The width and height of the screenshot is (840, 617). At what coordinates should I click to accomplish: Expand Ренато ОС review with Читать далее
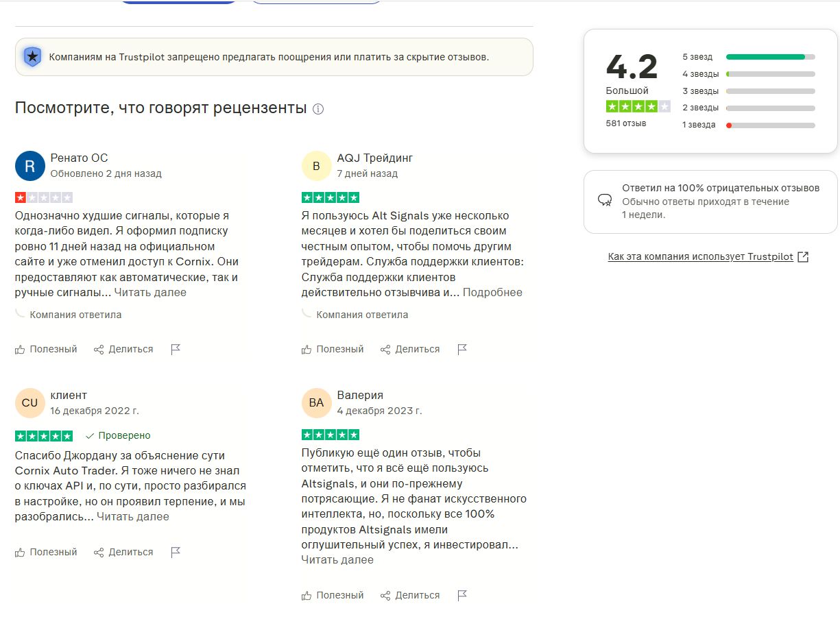point(150,293)
